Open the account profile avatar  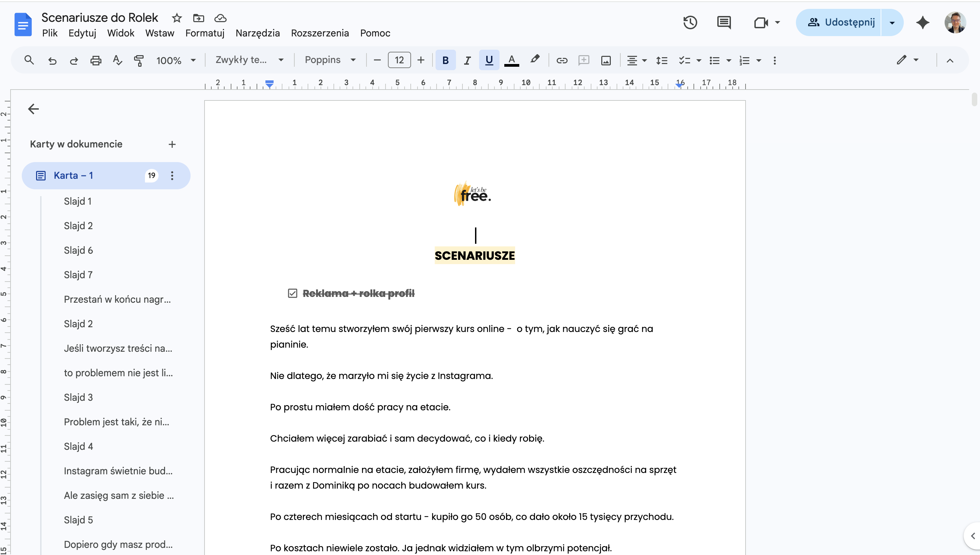[x=955, y=22]
